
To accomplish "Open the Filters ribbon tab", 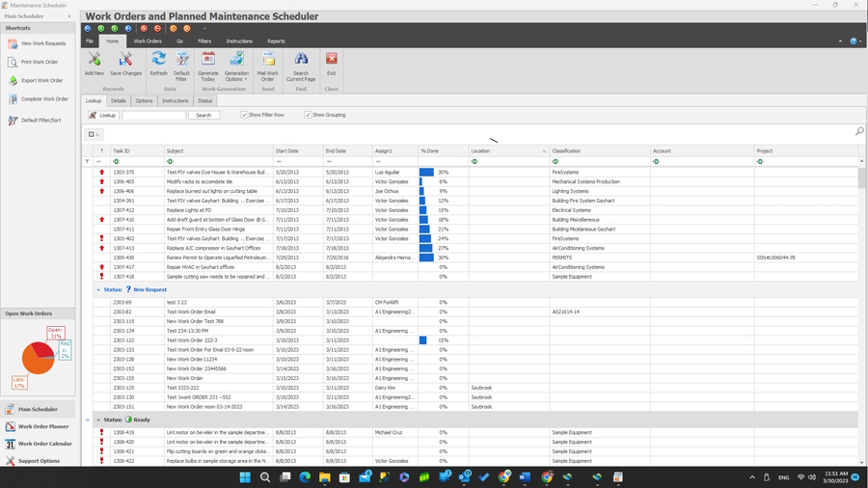I will [x=204, y=41].
